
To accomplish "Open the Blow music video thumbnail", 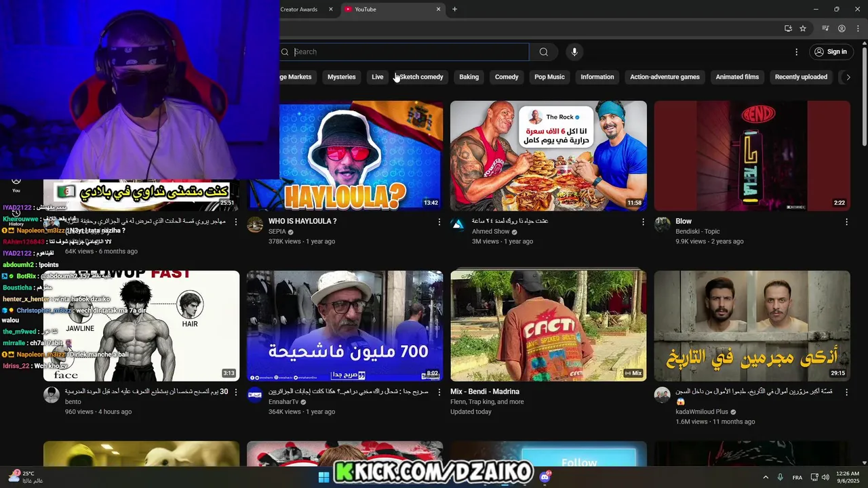I will [x=752, y=156].
